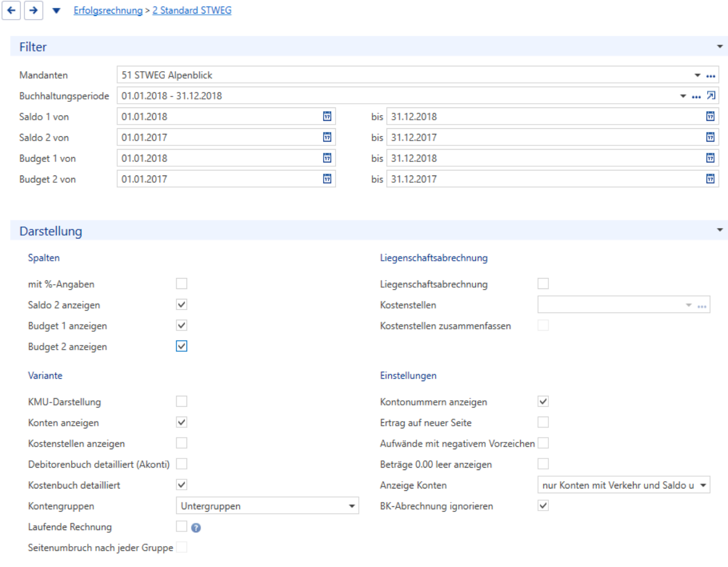Uncheck Konten anzeigen
Screen dimensions: 728x567
(182, 422)
